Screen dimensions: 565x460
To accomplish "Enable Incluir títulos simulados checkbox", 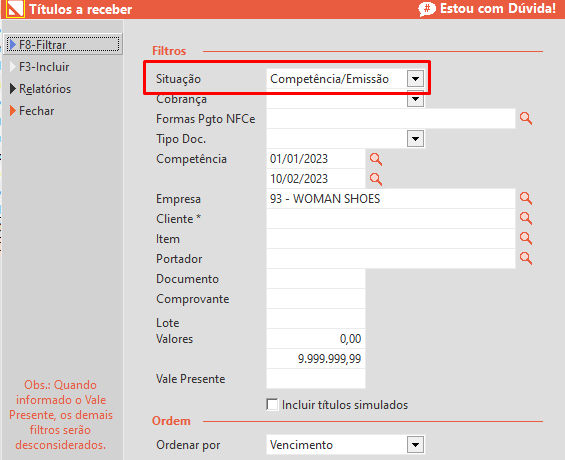I will coord(272,405).
